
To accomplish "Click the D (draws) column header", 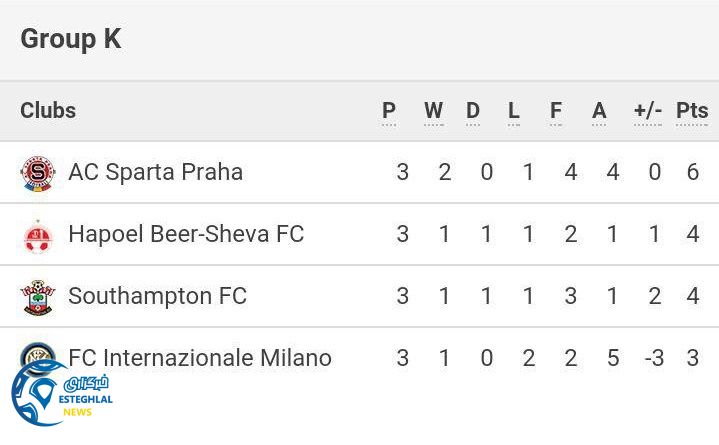I will coord(473,111).
